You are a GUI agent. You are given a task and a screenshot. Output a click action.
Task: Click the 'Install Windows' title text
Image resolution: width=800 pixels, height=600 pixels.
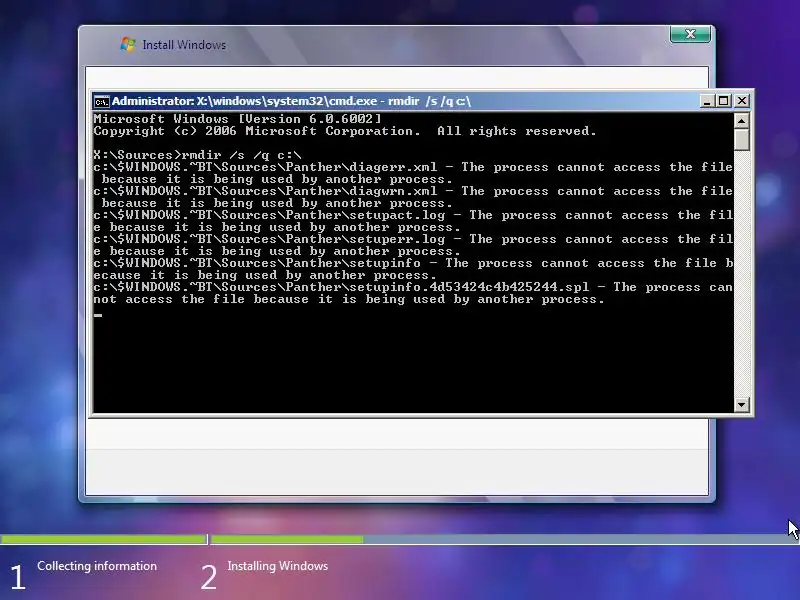pos(184,45)
